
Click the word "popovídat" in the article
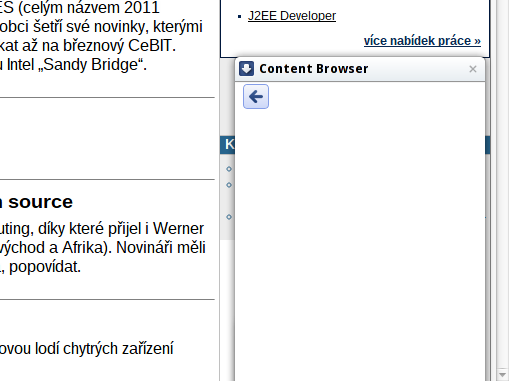(45, 267)
